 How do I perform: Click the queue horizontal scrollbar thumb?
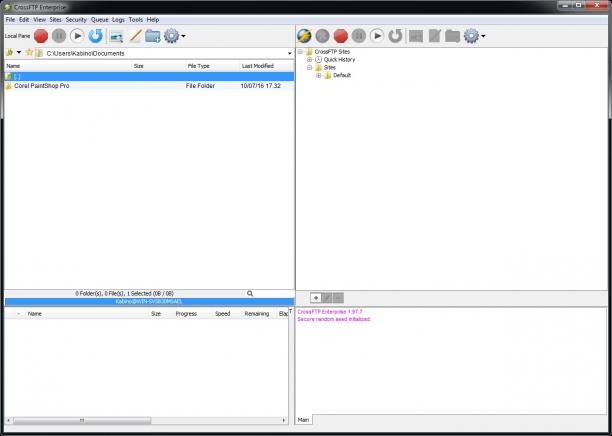tap(82, 420)
